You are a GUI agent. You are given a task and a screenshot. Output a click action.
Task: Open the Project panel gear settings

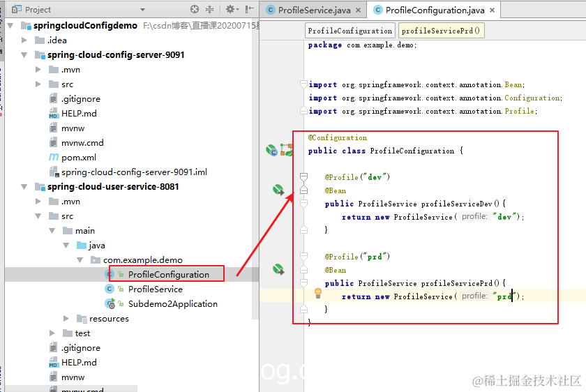pos(232,9)
